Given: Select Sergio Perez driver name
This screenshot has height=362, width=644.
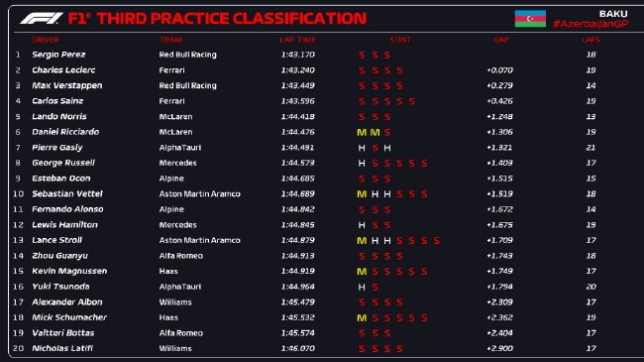Looking at the screenshot, I should pos(58,55).
